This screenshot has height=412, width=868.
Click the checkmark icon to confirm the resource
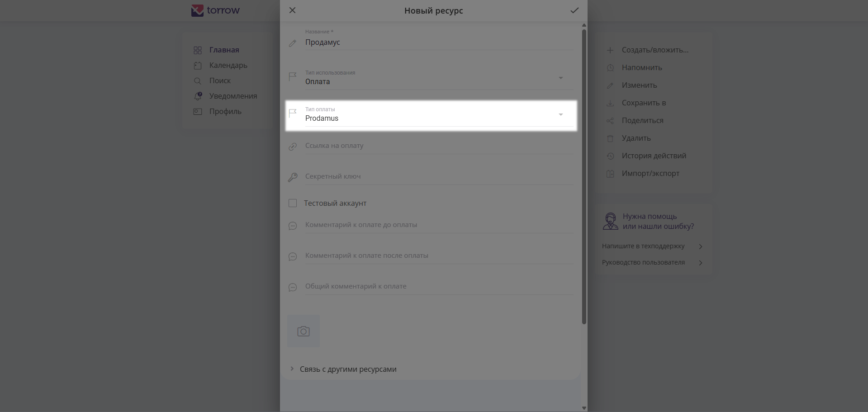[x=574, y=10]
